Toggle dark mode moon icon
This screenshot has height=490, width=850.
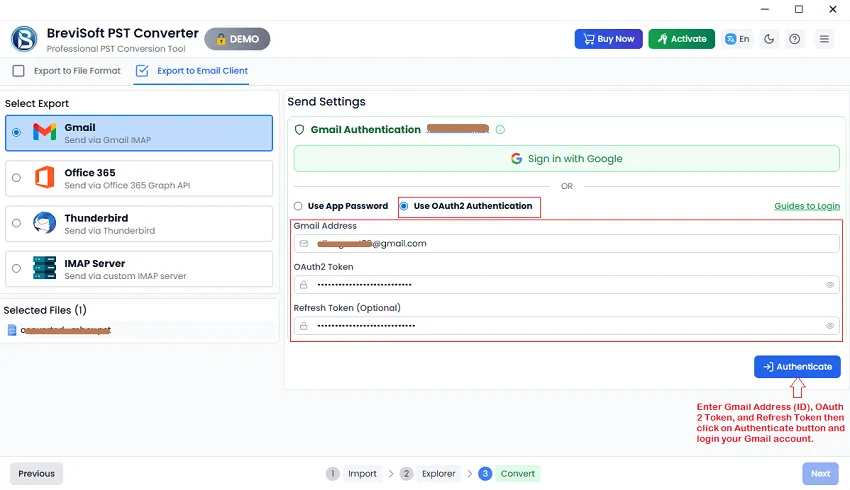[769, 39]
